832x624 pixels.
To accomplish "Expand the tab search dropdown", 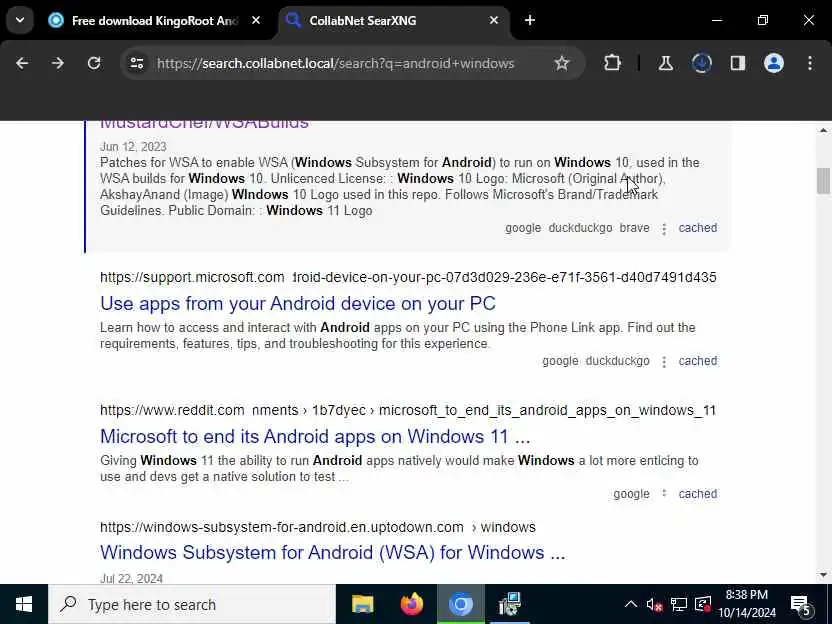I will tap(20, 20).
